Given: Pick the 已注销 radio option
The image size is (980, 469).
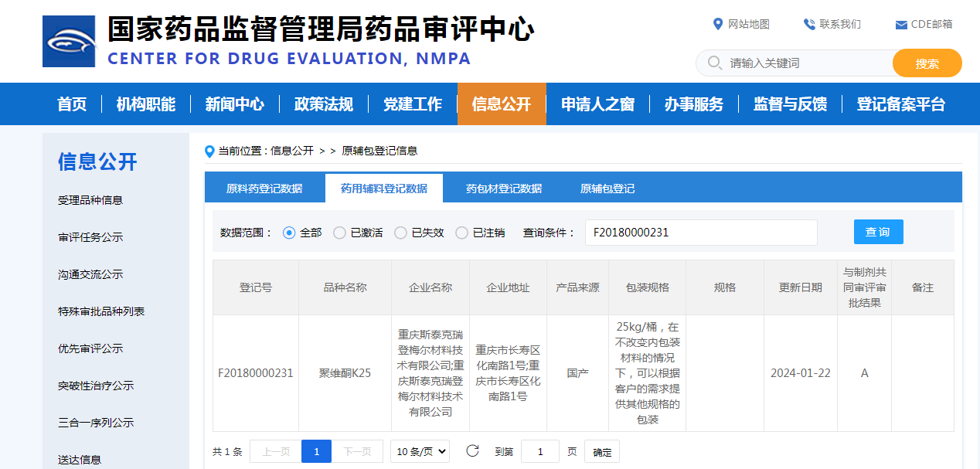Looking at the screenshot, I should point(461,233).
